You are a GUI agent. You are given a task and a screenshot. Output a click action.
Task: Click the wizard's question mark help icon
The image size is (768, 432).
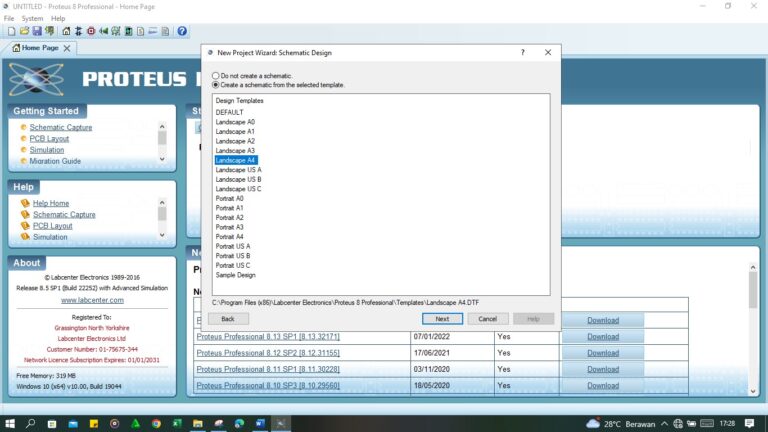(523, 52)
